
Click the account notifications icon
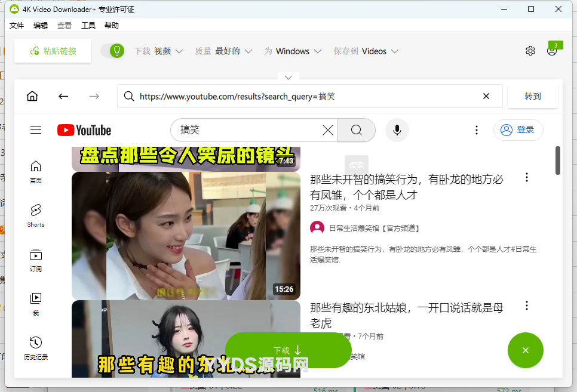552,51
